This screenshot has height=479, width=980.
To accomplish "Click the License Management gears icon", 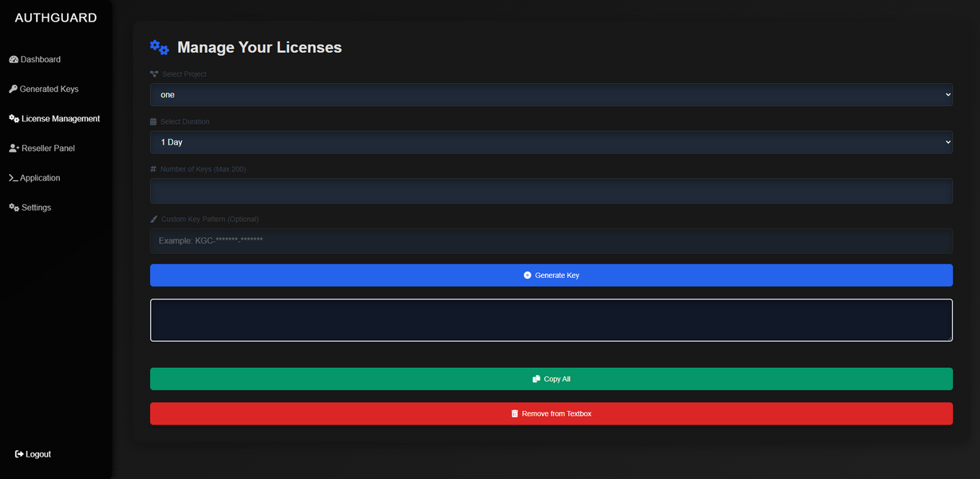I will click(13, 118).
